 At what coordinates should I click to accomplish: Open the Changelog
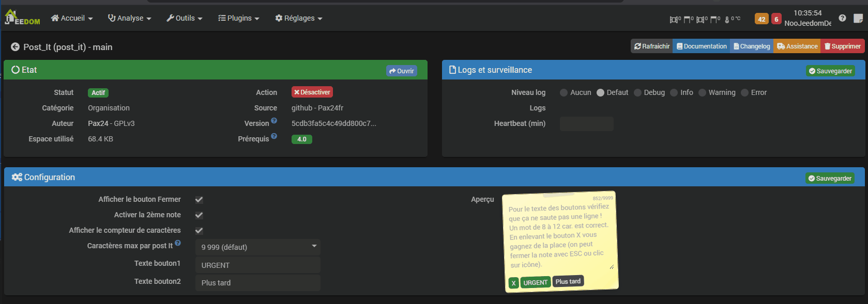point(752,46)
